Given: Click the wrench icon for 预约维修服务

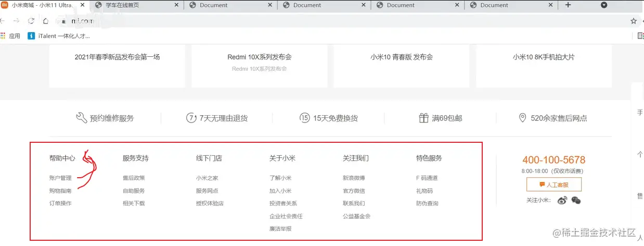Looking at the screenshot, I should pos(81,118).
